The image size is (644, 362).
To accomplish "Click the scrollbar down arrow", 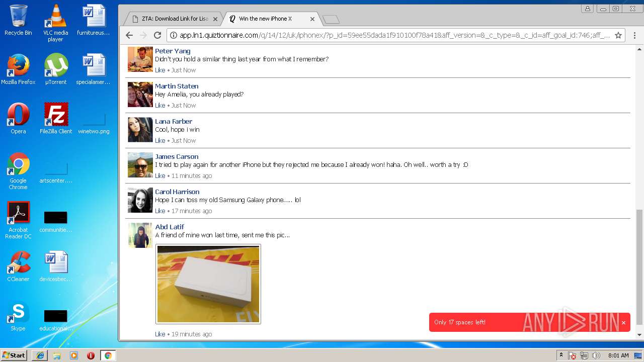I will [639, 335].
